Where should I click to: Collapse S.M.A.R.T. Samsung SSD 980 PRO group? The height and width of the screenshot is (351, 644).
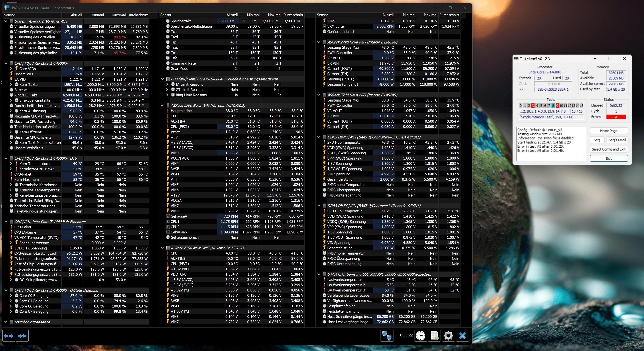click(x=319, y=274)
